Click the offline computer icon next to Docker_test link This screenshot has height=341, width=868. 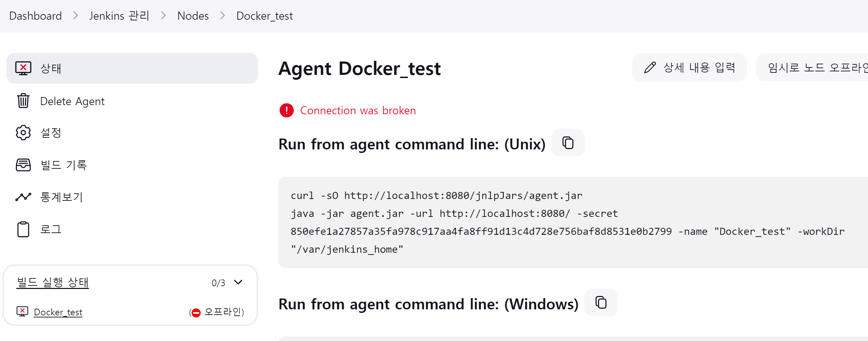coord(22,311)
